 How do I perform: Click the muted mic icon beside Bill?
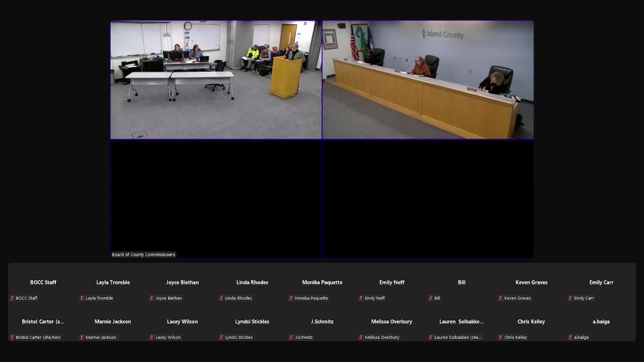coord(431,298)
